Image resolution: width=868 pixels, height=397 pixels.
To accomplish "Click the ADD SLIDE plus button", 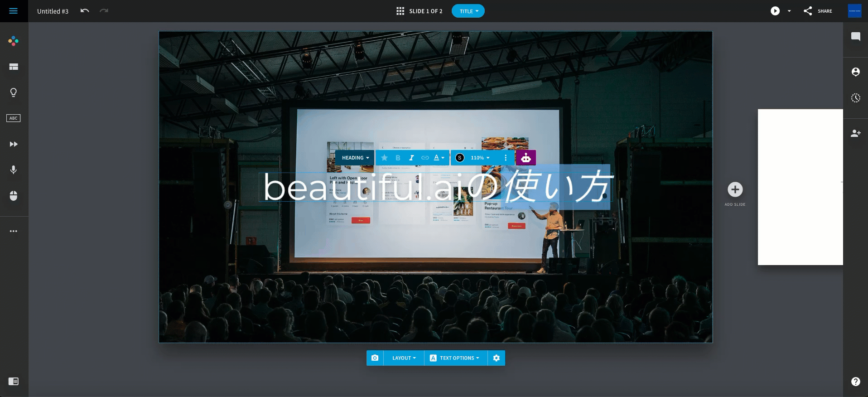I will click(x=735, y=189).
